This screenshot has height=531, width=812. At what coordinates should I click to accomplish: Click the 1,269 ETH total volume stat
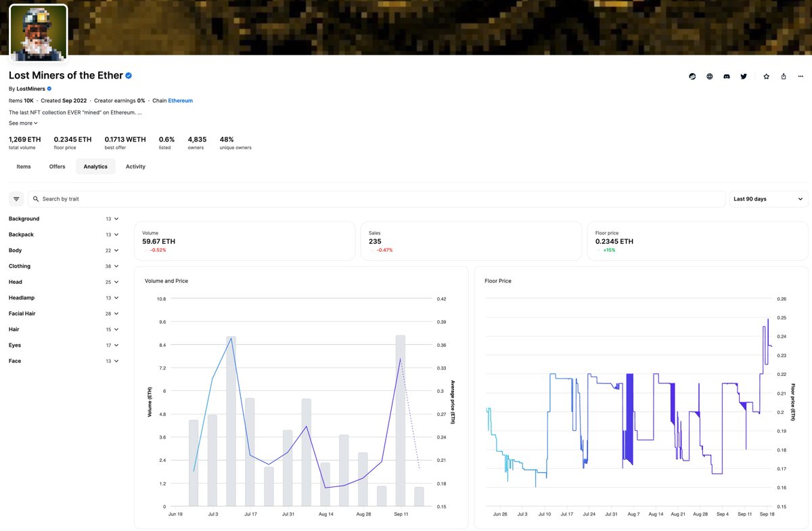25,143
